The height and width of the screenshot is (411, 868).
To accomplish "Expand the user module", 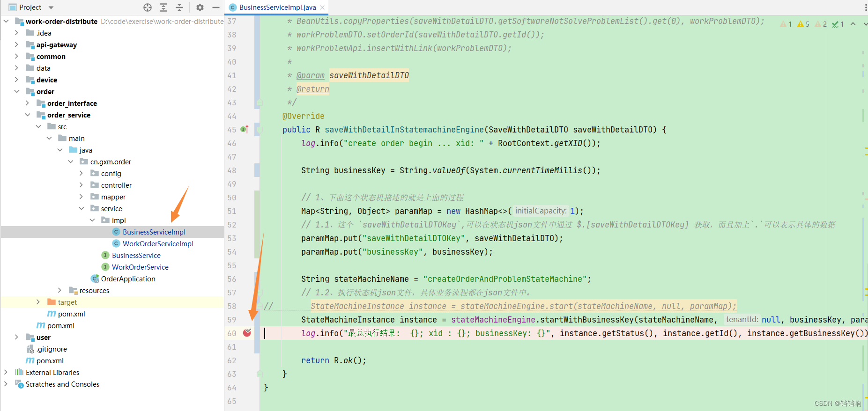I will coord(17,337).
